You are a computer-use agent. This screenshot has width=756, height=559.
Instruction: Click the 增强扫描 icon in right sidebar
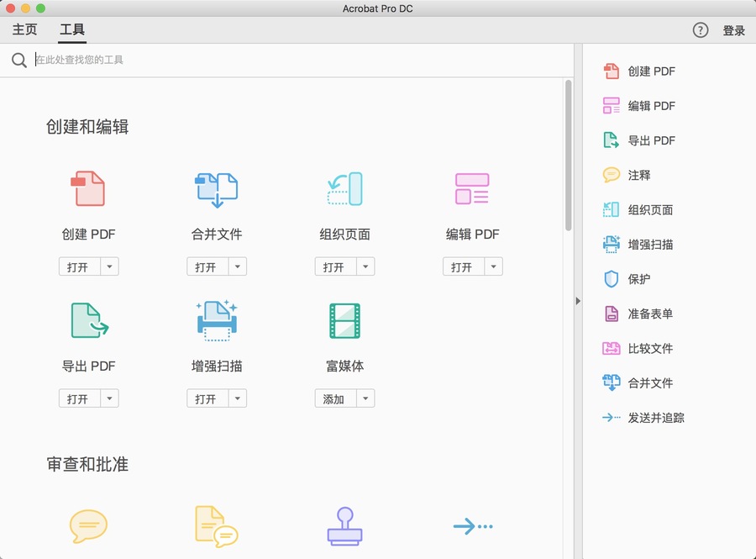coord(612,244)
